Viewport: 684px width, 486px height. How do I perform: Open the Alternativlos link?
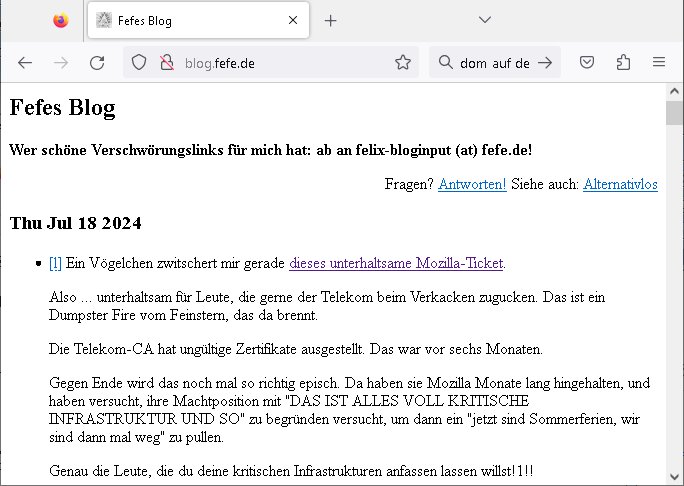tap(620, 184)
